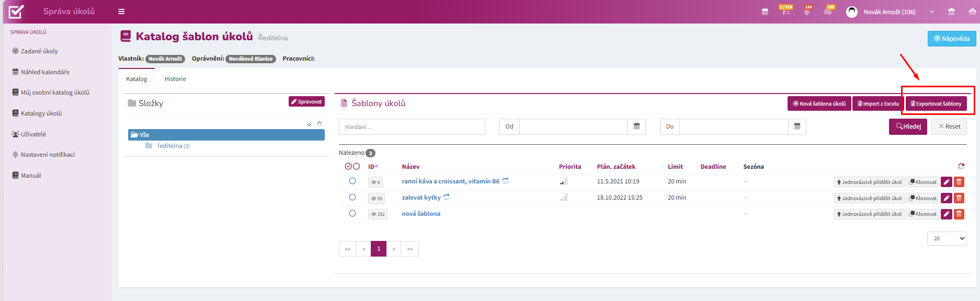The height and width of the screenshot is (301, 980).
Task: Open calendar picker for the Do date
Action: (797, 126)
